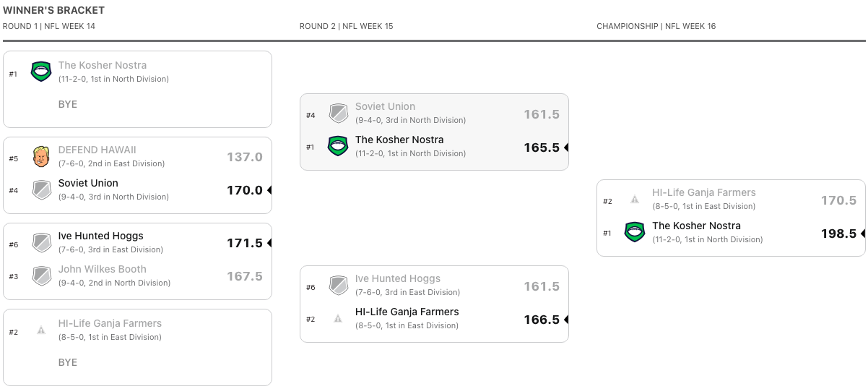868x389 pixels.
Task: Click Ive Hunted Hoggs shield icon in Round 1
Action: point(41,243)
